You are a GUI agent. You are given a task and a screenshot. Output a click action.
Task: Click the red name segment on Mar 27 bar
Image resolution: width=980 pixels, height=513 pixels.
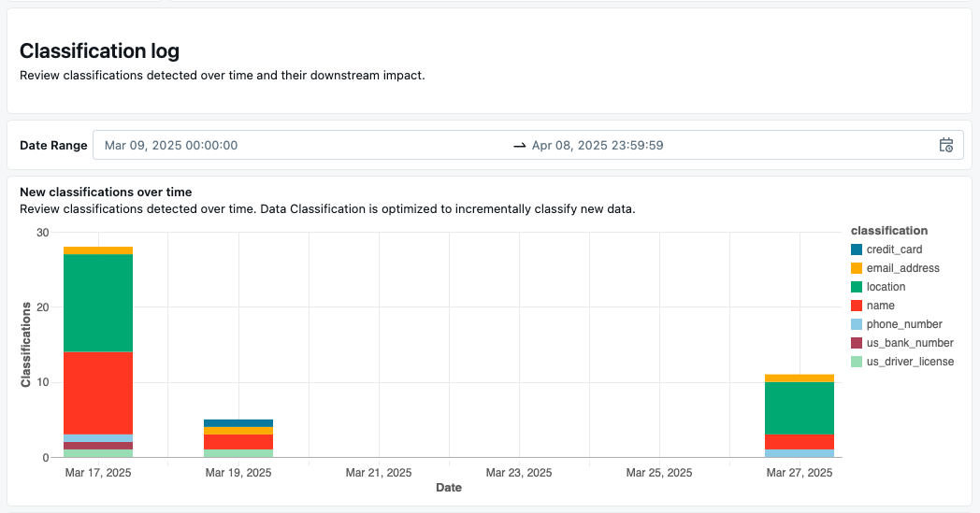[800, 442]
